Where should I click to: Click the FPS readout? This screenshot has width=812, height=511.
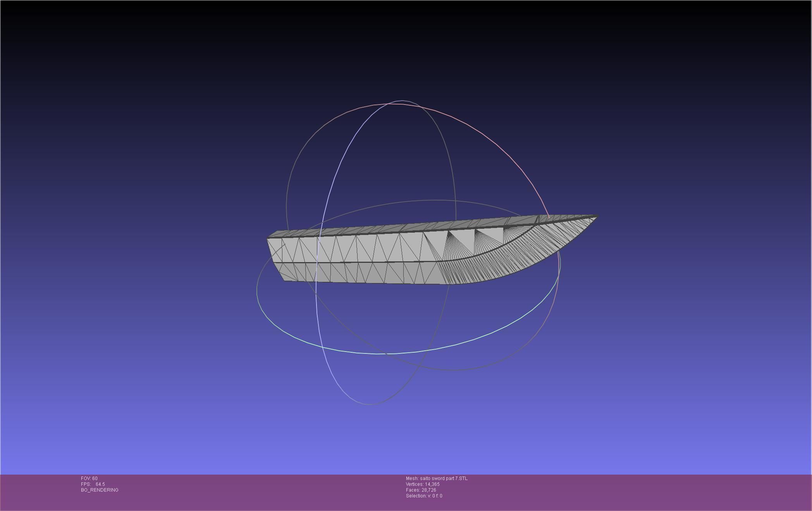point(93,484)
